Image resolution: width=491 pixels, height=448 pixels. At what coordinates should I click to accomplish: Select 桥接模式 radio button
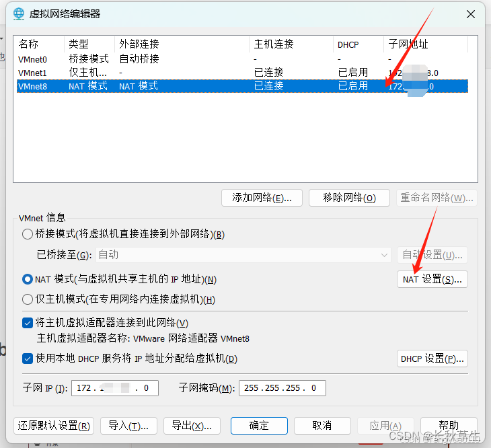tap(28, 234)
